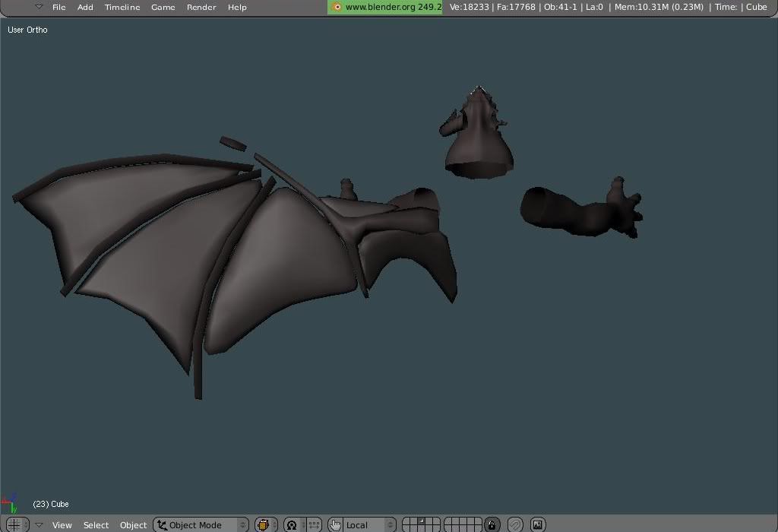778x532 pixels.
Task: Toggle move object centers only button
Action: click(314, 524)
